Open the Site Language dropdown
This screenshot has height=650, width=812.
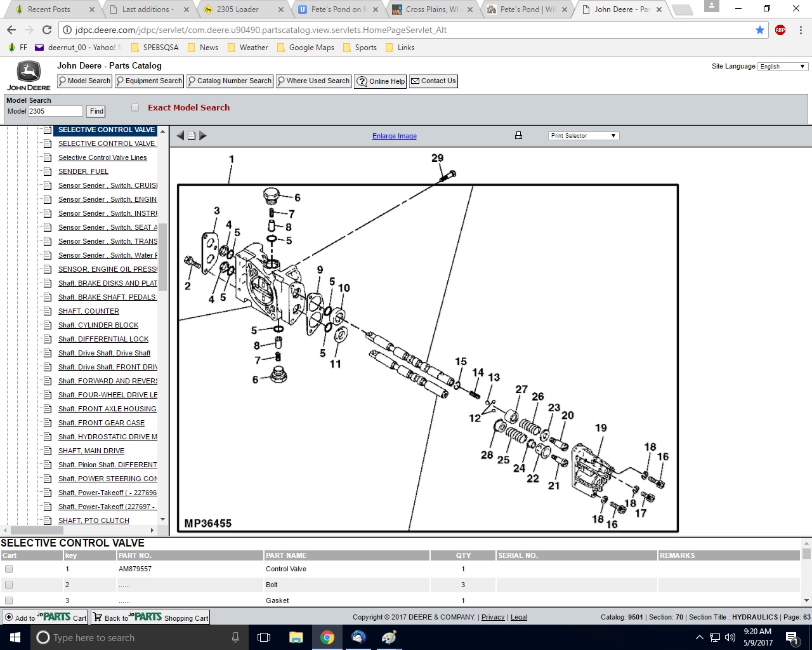pyautogui.click(x=783, y=66)
